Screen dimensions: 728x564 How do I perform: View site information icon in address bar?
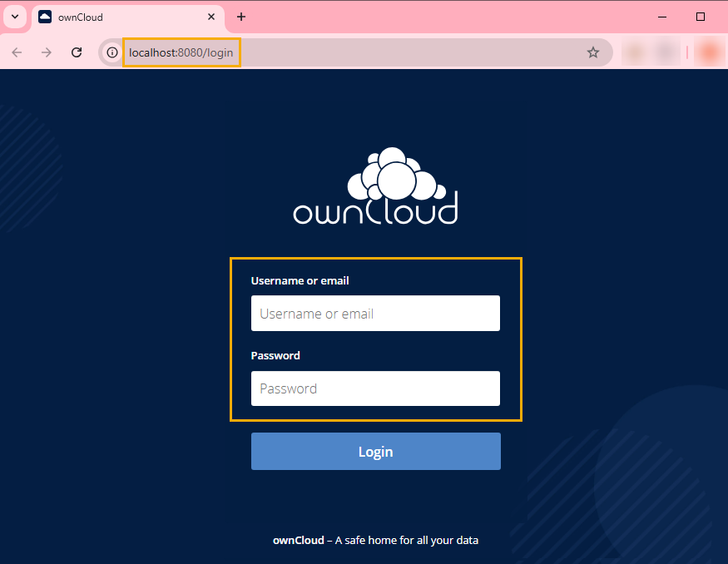111,52
